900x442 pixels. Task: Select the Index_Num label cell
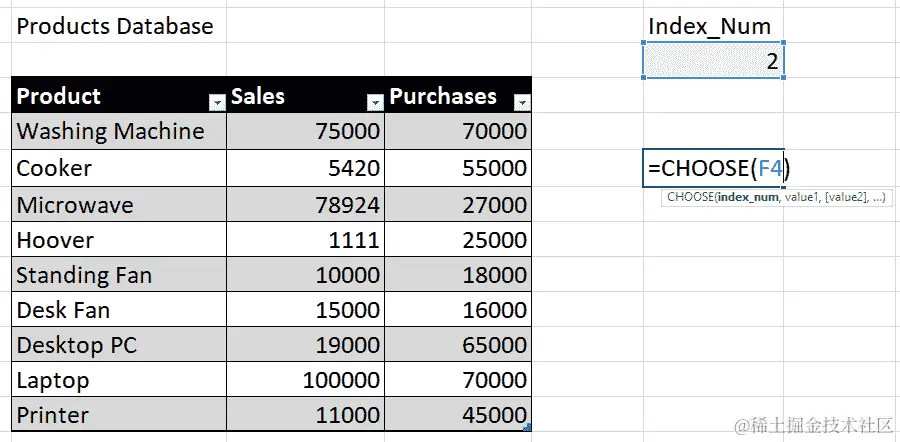coord(709,26)
